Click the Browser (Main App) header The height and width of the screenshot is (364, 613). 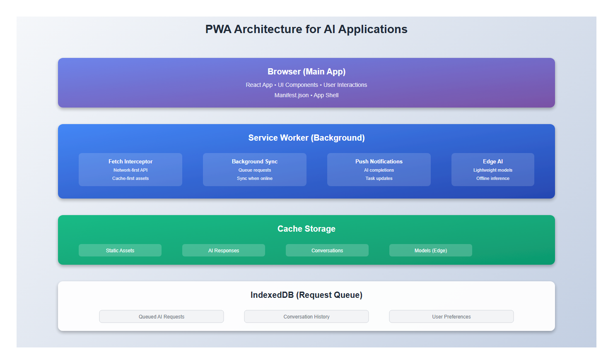(x=306, y=71)
